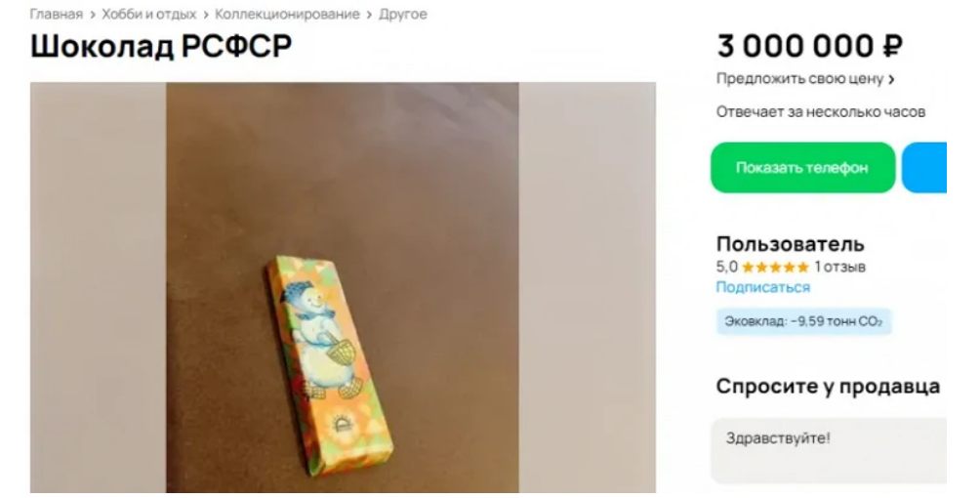Select the Другое breadcrumb
Image resolution: width=980 pixels, height=498 pixels.
(x=402, y=14)
